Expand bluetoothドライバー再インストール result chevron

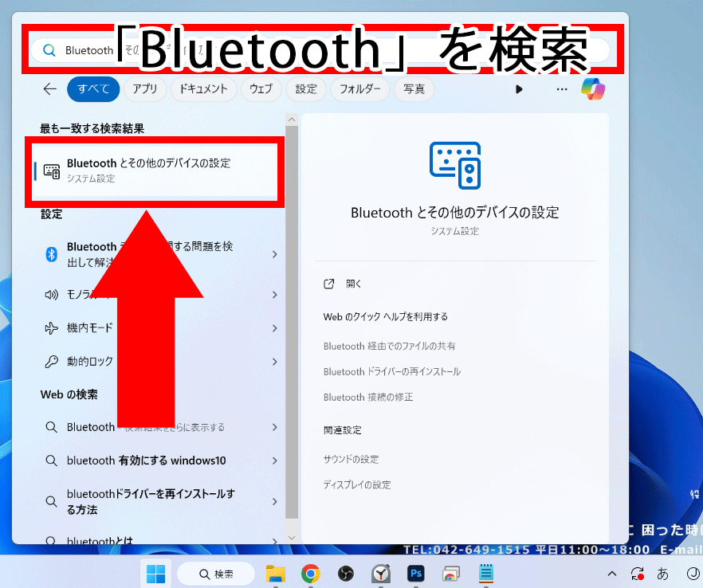coord(274,501)
